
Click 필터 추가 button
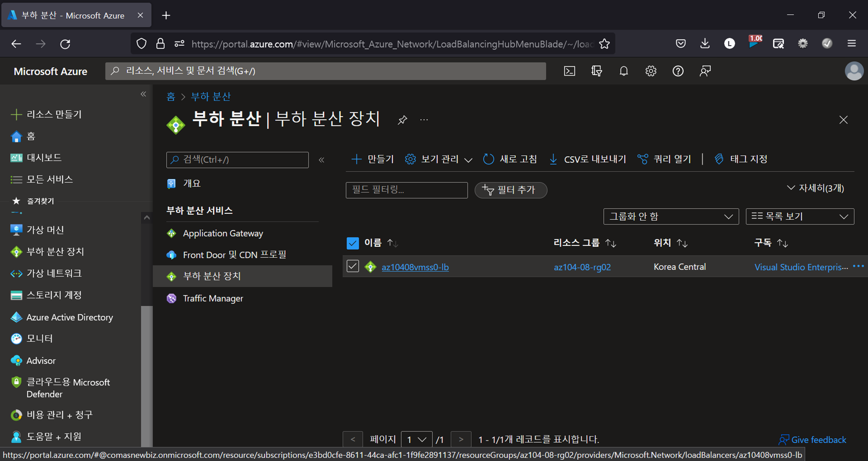[x=511, y=190]
